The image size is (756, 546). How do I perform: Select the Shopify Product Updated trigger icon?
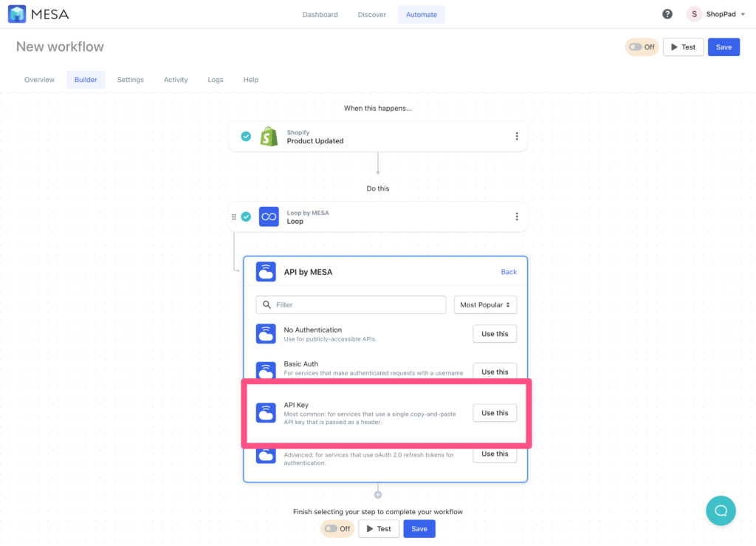click(269, 136)
